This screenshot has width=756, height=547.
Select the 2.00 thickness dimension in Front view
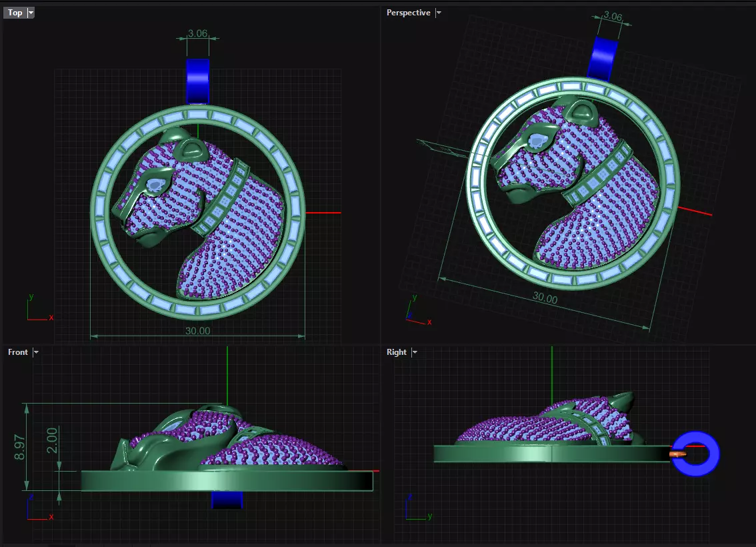[x=51, y=440]
